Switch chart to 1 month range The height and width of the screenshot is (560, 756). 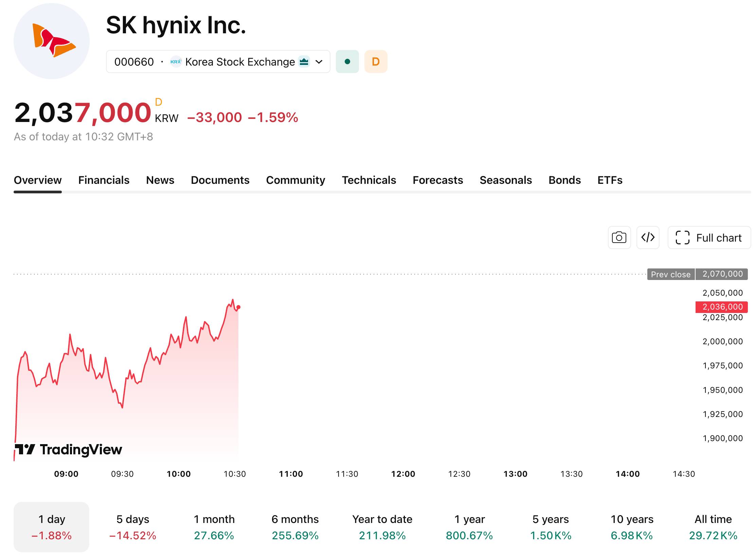point(214,527)
